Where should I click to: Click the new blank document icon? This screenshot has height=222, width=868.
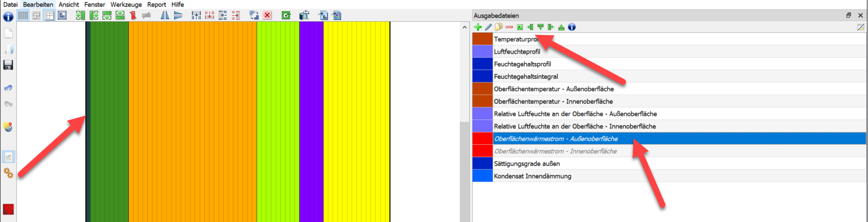pos(8,33)
